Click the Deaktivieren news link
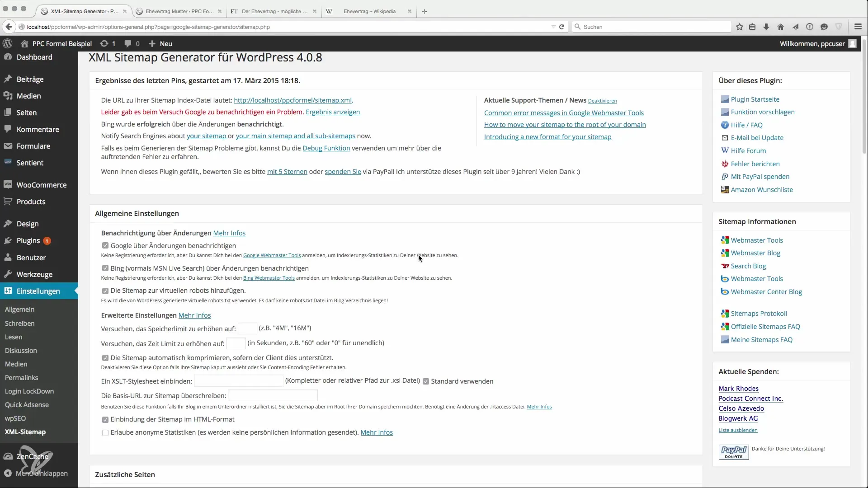 click(x=602, y=101)
